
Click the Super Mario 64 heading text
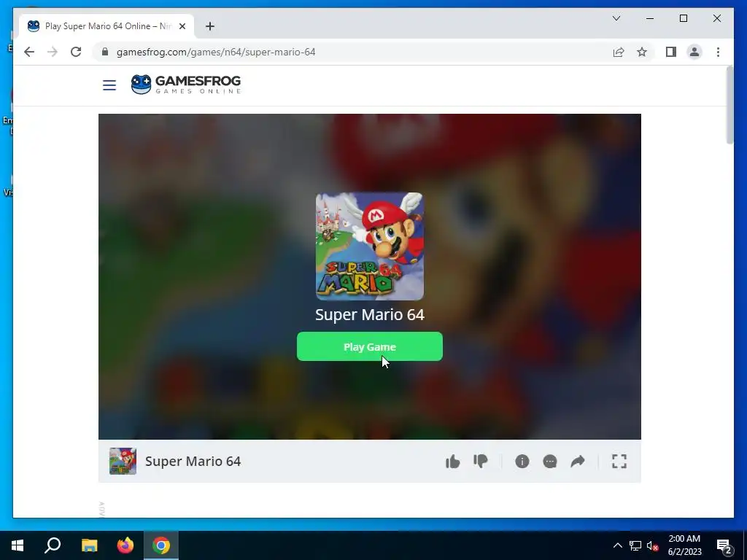(x=370, y=315)
